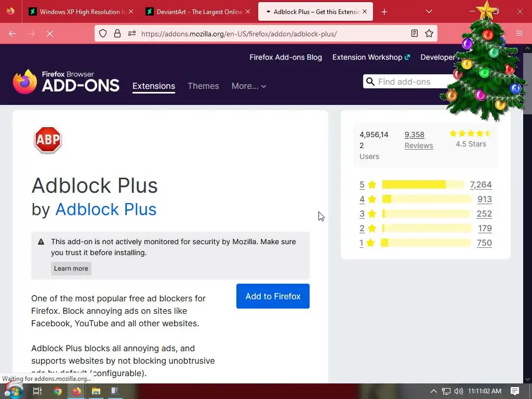
Task: Filter reviews by 3 star link
Action: click(x=368, y=214)
